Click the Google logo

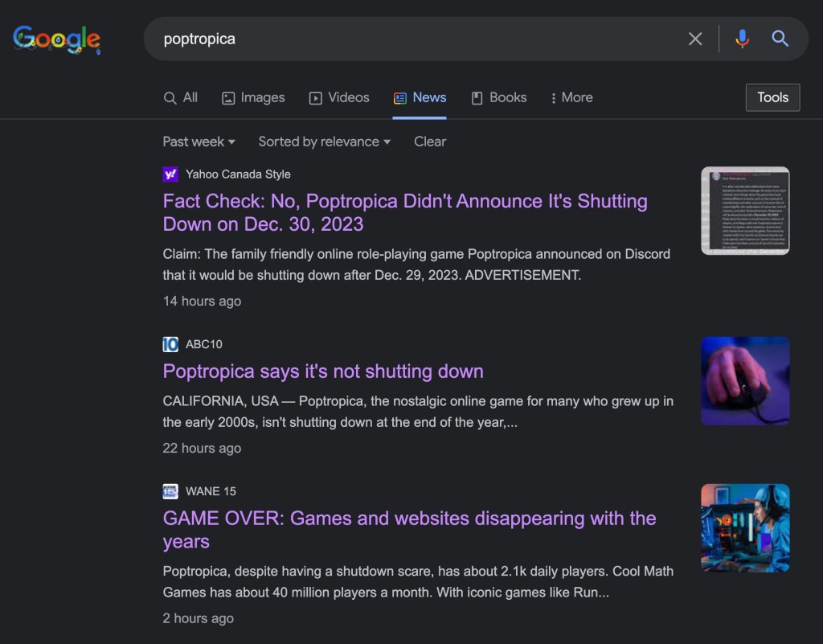tap(56, 39)
